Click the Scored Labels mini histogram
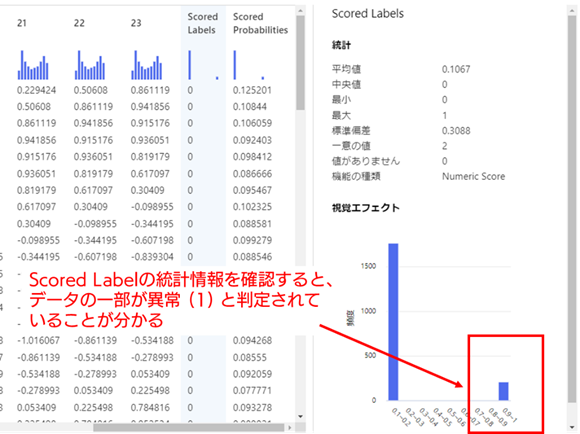Image resolution: width=580 pixels, height=434 pixels. pos(203,65)
